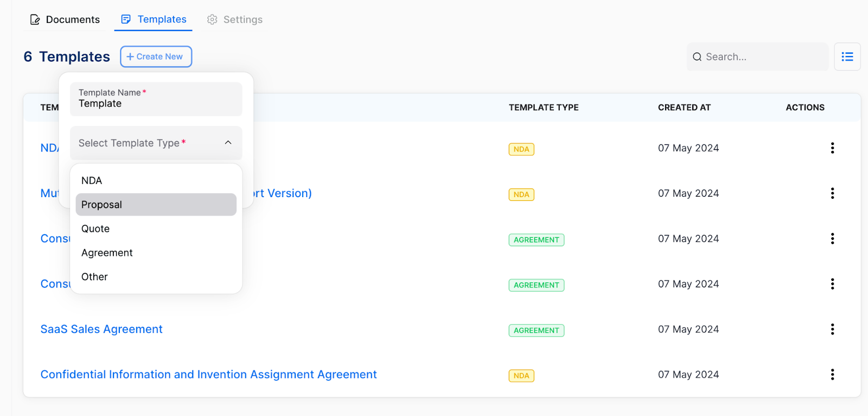
Task: Open SaaS Sales Agreement template
Action: tap(101, 329)
